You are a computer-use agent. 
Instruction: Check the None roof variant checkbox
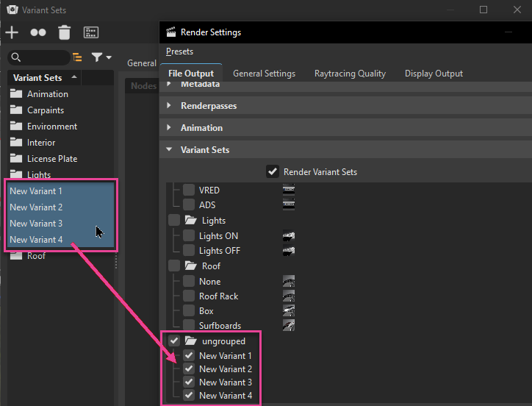pyautogui.click(x=189, y=281)
